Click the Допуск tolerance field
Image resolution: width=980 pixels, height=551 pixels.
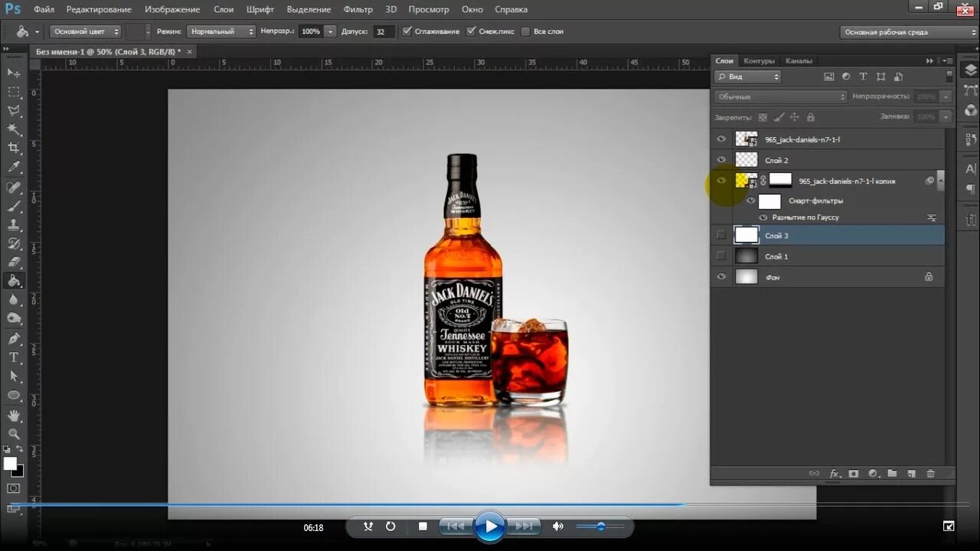pyautogui.click(x=384, y=31)
